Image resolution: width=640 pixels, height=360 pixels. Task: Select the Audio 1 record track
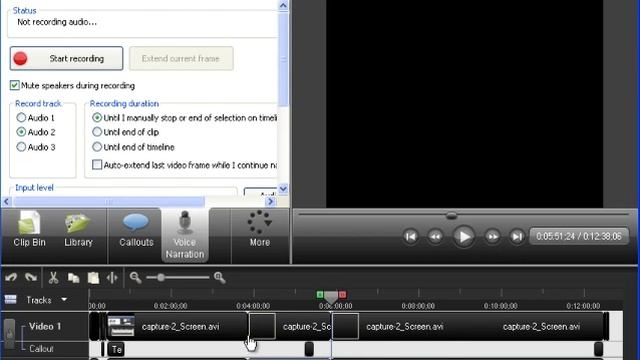[x=21, y=118]
